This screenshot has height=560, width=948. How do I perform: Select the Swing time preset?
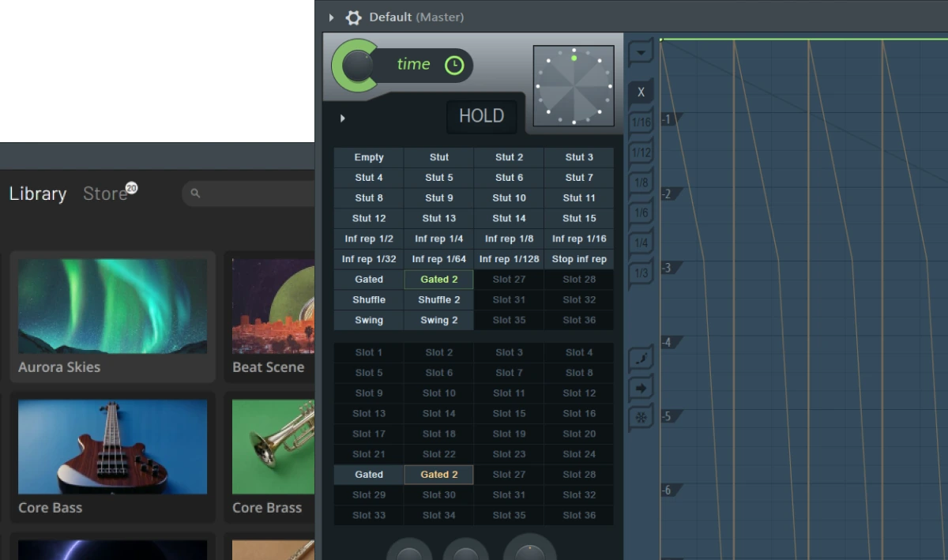click(x=369, y=320)
